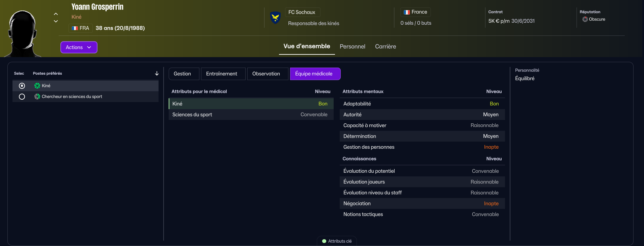Select the Kiné radio button

pos(22,86)
